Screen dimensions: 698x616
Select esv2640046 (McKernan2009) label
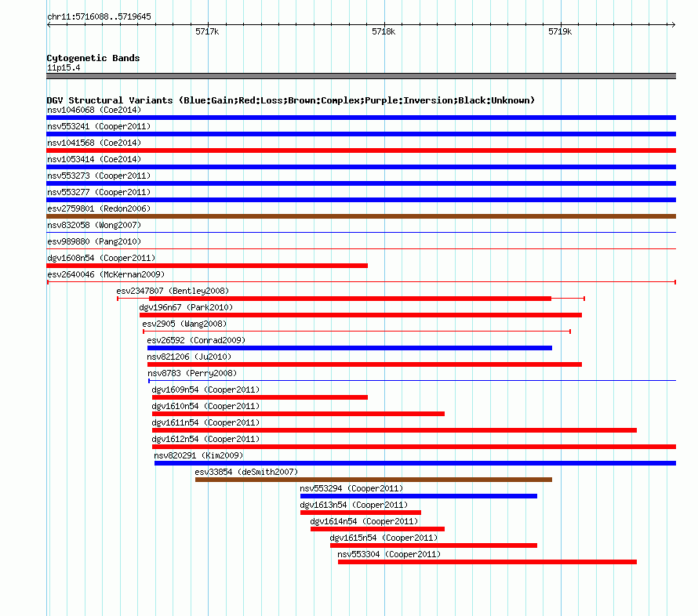click(x=106, y=274)
